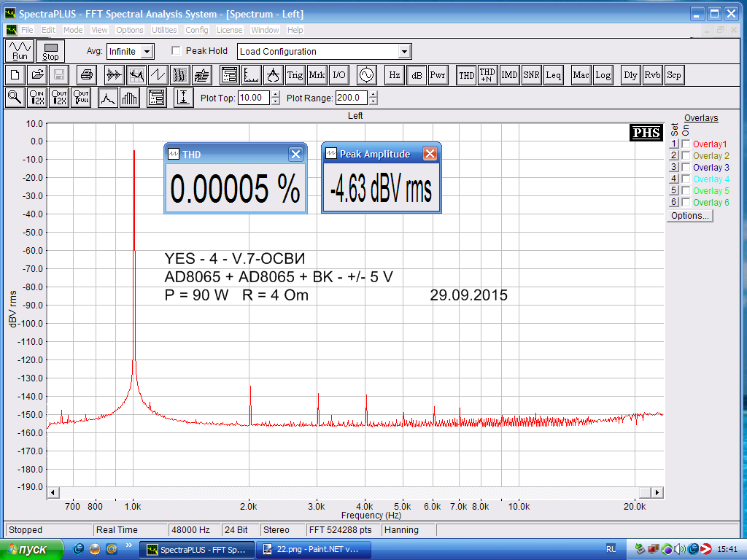Start the analyzer with Run button
This screenshot has width=747, height=560.
pos(20,51)
